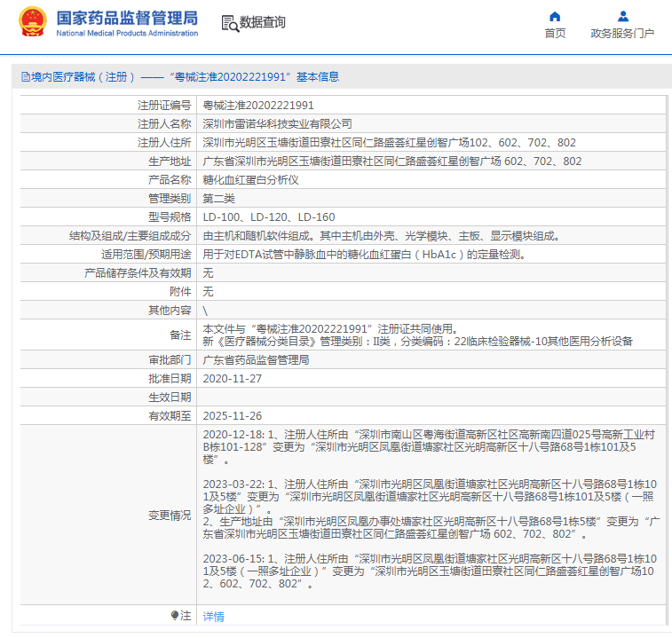Select 深圳市雷诺华科技实业有限公司 registrant name
672x638 pixels.
pos(277,124)
